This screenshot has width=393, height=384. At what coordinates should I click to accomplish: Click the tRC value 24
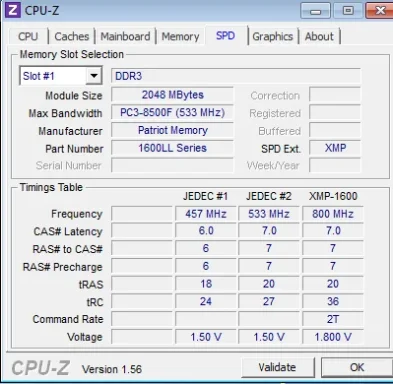(206, 301)
